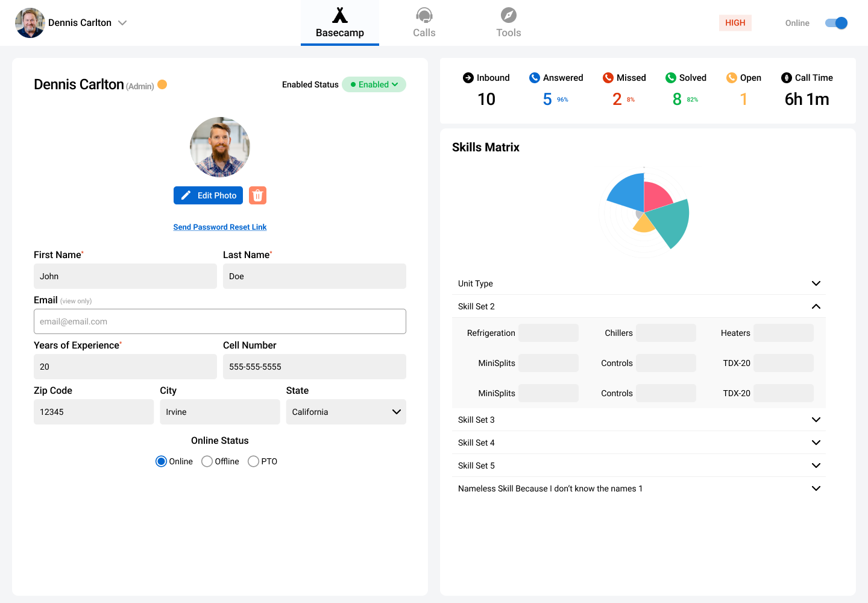
Task: Click the orange Open call icon
Action: (731, 78)
